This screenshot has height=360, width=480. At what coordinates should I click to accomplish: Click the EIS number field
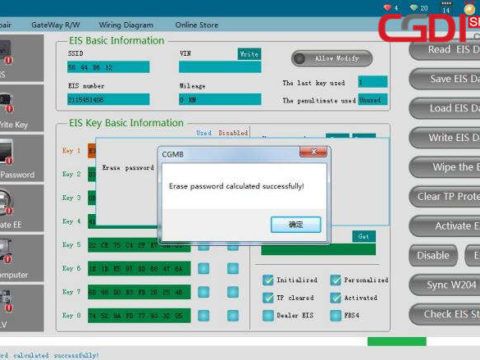[x=108, y=99]
